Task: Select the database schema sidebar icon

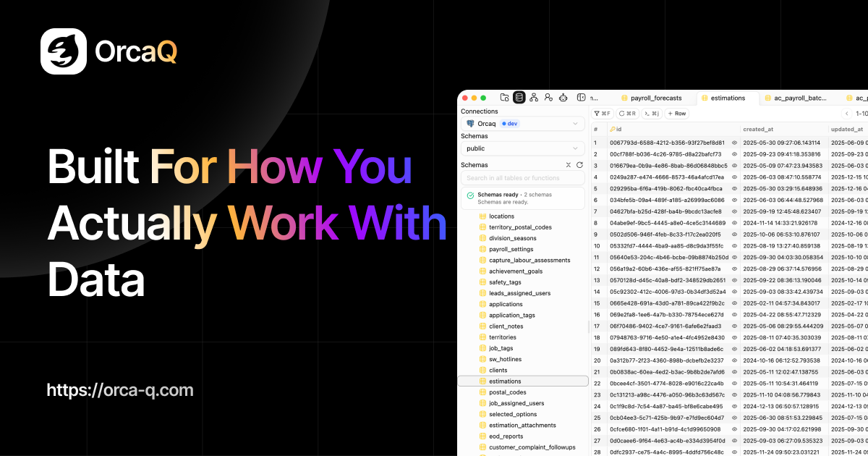Action: point(519,98)
